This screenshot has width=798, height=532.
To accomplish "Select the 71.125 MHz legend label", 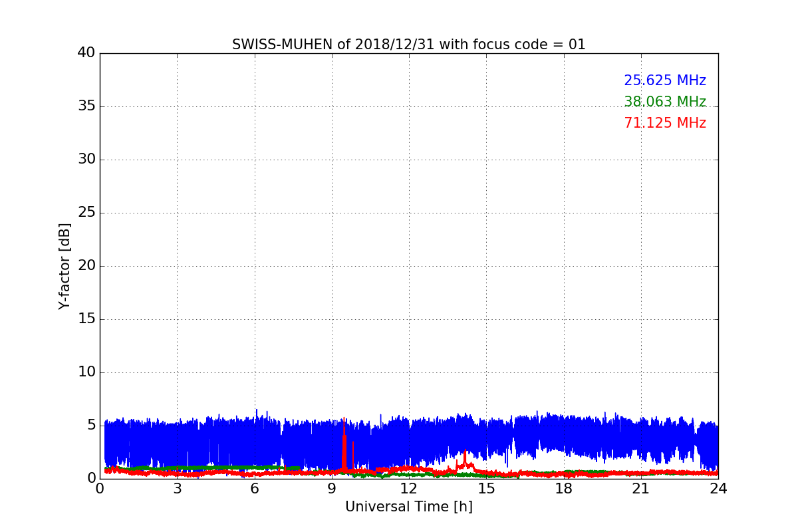I will [x=665, y=123].
